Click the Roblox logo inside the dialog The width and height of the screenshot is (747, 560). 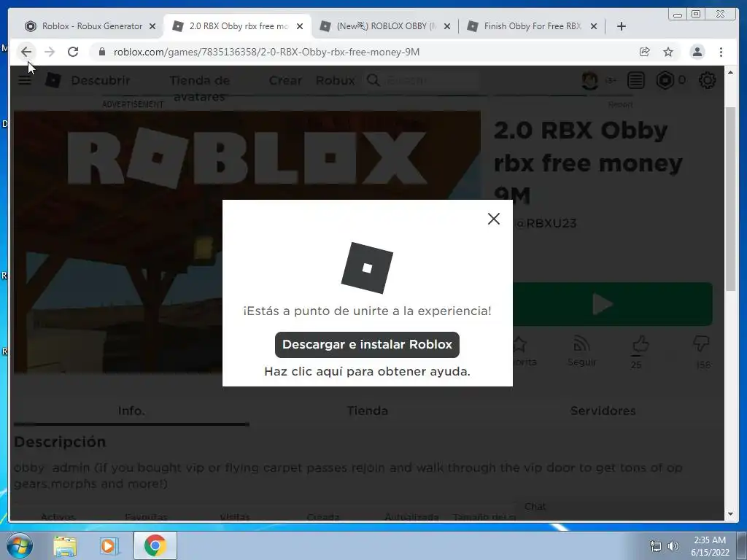[x=367, y=268]
